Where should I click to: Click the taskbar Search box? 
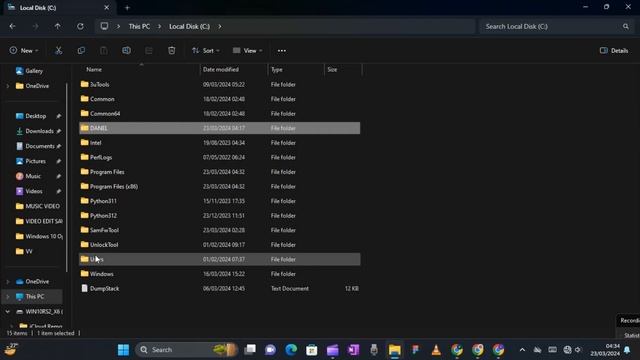[187, 350]
